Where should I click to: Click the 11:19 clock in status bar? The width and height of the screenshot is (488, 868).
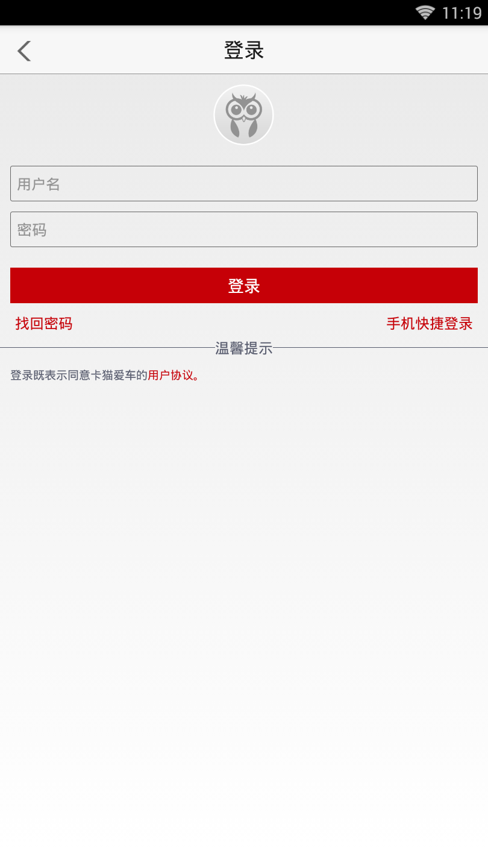tap(461, 13)
